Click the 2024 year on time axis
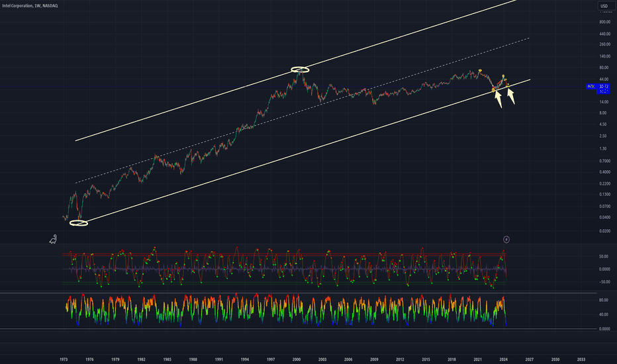 point(503,359)
